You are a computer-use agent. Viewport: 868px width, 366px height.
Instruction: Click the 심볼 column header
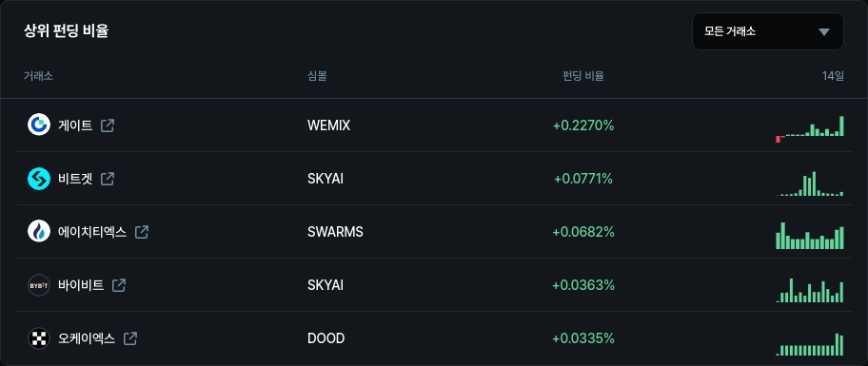317,76
